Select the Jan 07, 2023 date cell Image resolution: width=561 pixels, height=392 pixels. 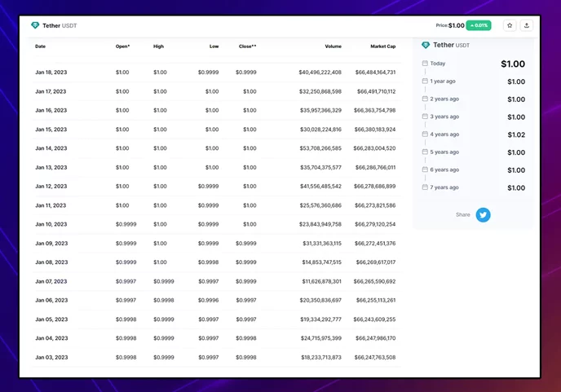(51, 281)
